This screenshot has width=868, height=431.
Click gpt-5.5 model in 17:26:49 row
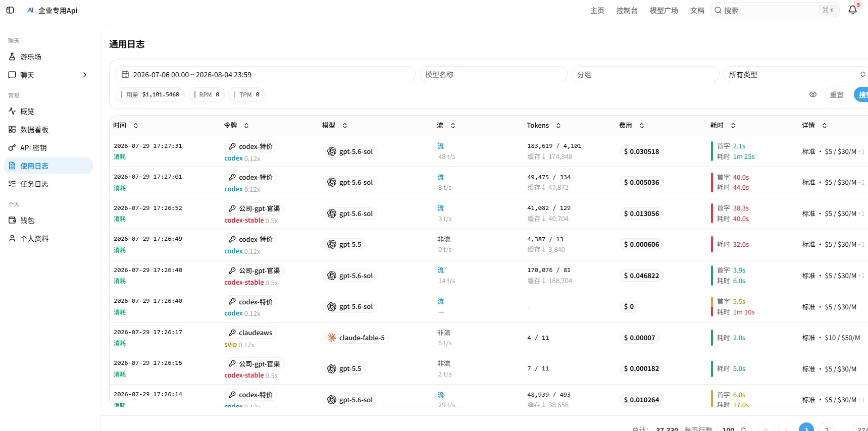coord(344,244)
